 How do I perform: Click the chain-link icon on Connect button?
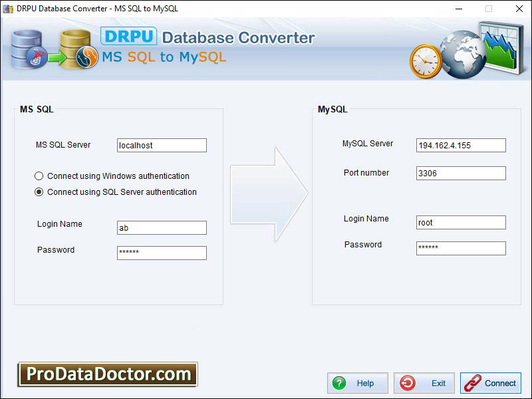pos(473,383)
